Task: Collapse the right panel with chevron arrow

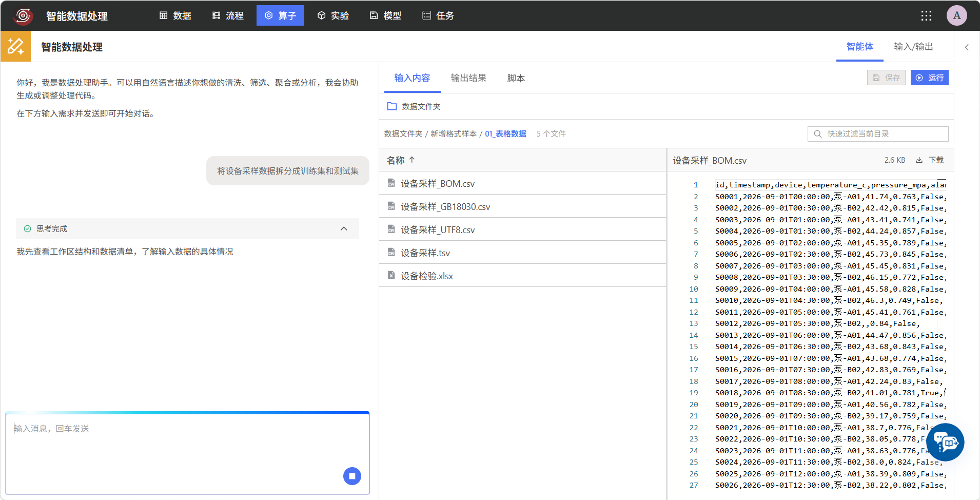Action: tap(967, 47)
